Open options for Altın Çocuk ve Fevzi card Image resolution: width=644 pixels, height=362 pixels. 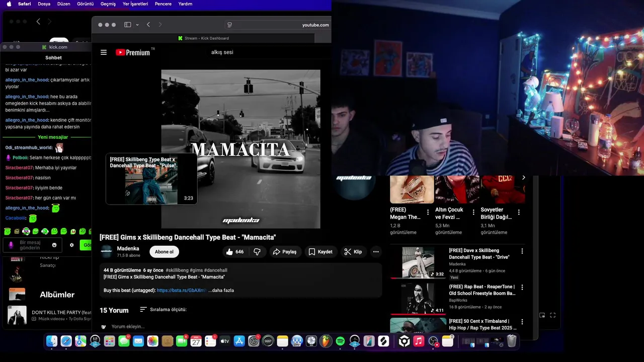point(473,212)
